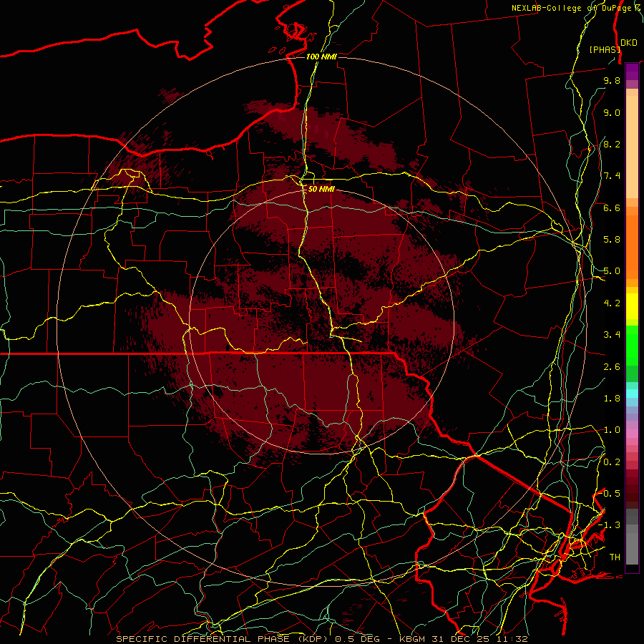Click the "DKD" label above the scale
This screenshot has width=644, height=644.
click(x=629, y=43)
